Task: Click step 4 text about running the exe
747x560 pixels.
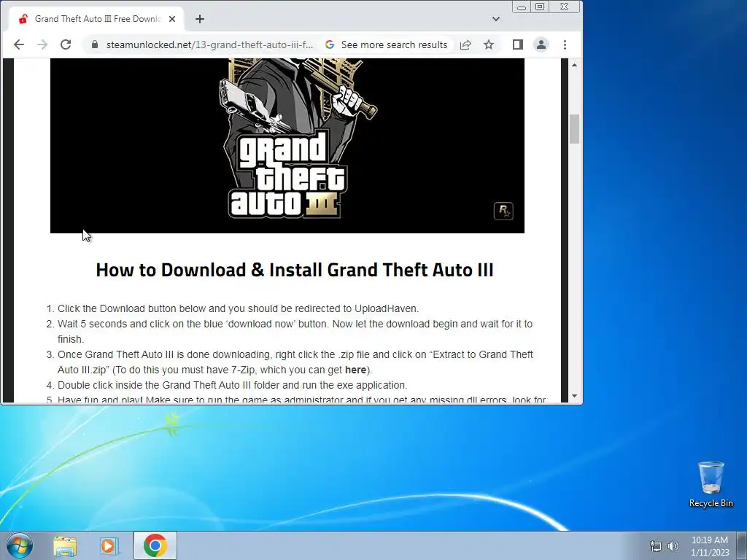Action: pyautogui.click(x=233, y=385)
